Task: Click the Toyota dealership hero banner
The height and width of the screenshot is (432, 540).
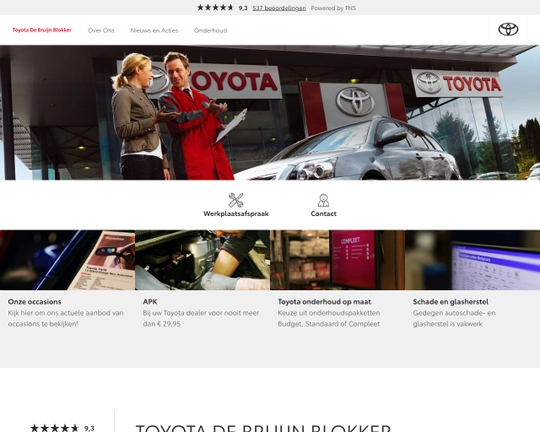Action: click(270, 112)
